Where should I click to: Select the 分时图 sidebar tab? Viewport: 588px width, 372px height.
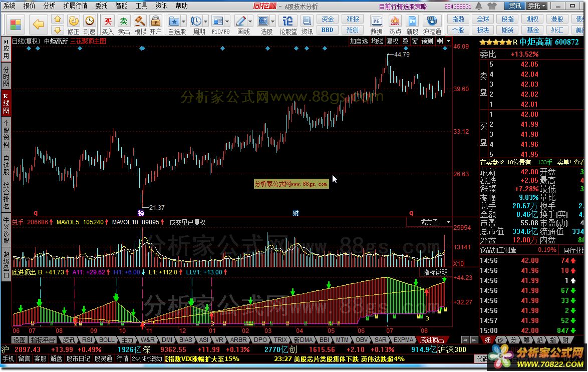[x=6, y=76]
